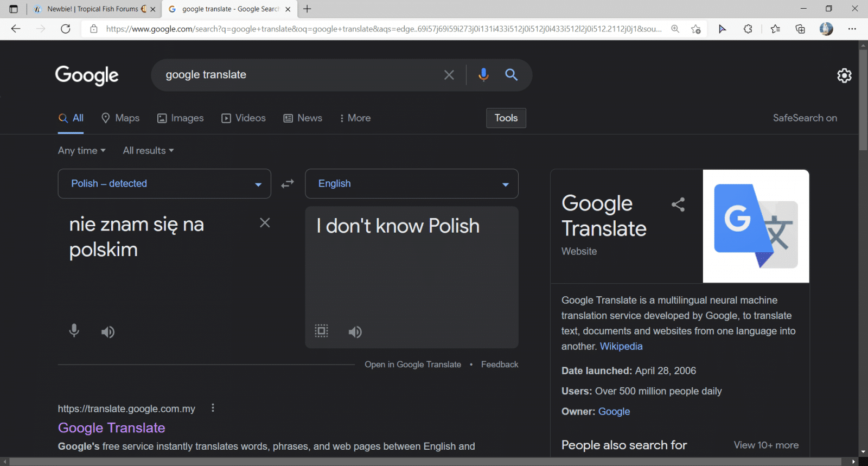The image size is (868, 466).
Task: Click the "People also search for" heading
Action: point(624,445)
